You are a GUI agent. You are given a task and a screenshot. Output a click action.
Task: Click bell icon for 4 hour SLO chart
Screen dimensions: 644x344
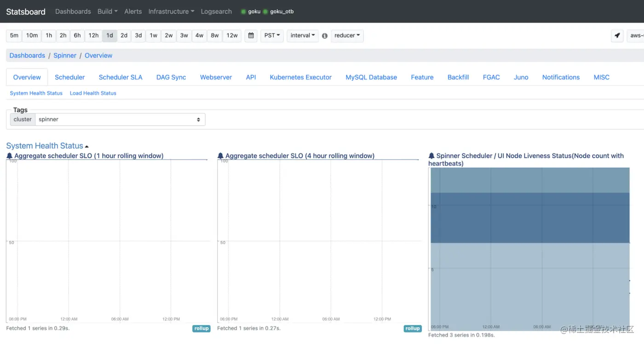[x=220, y=156]
